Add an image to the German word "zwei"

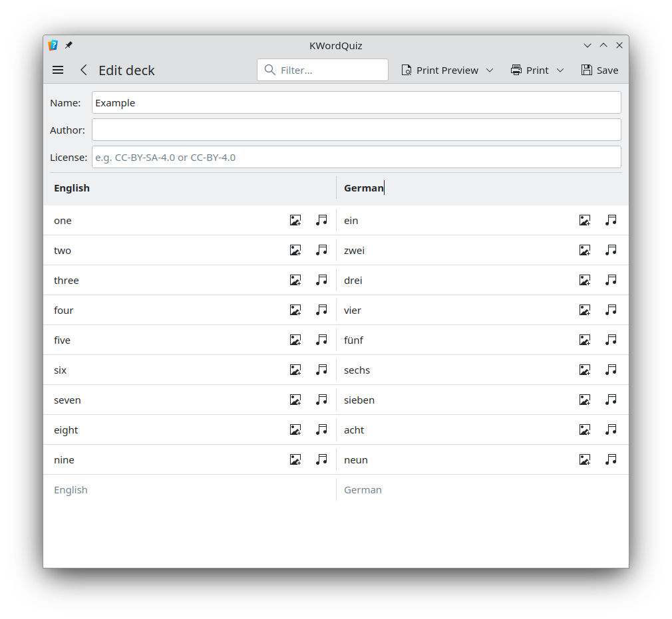(x=585, y=250)
